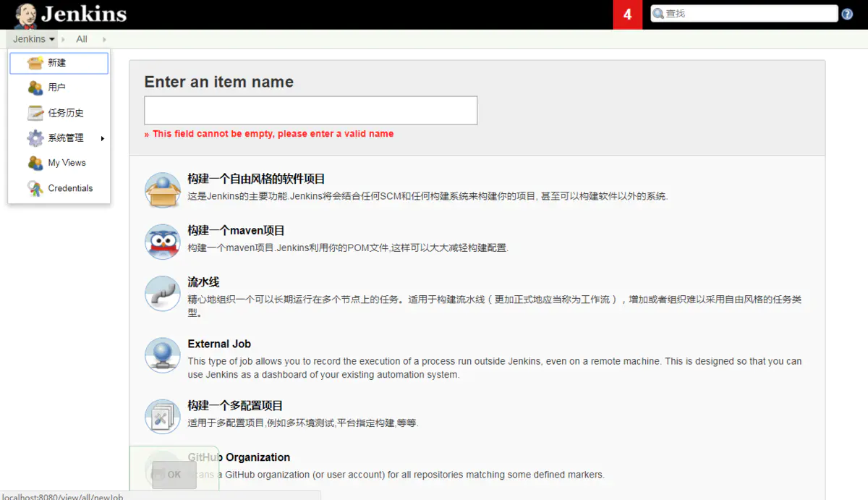Open the red notification badge showing 4
The height and width of the screenshot is (500, 868).
tap(627, 14)
